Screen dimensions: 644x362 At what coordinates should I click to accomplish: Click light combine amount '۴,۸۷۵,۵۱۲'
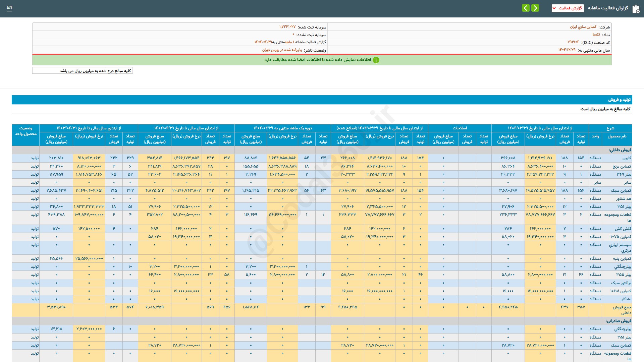click(x=155, y=190)
